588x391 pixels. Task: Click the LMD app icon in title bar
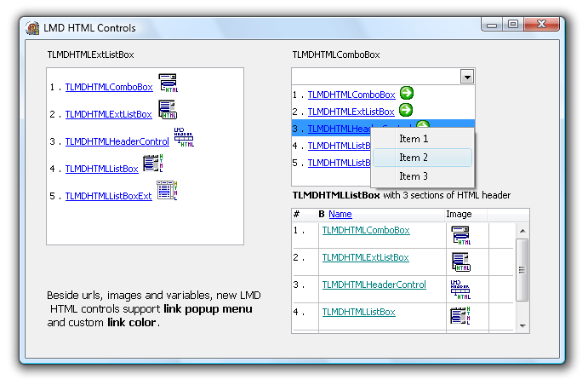[x=33, y=28]
